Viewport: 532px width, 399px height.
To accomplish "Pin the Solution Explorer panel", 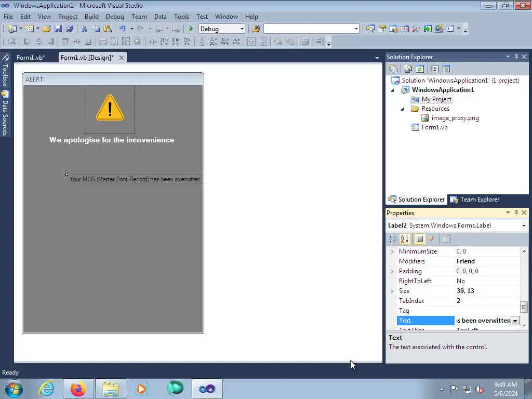I will pos(516,57).
